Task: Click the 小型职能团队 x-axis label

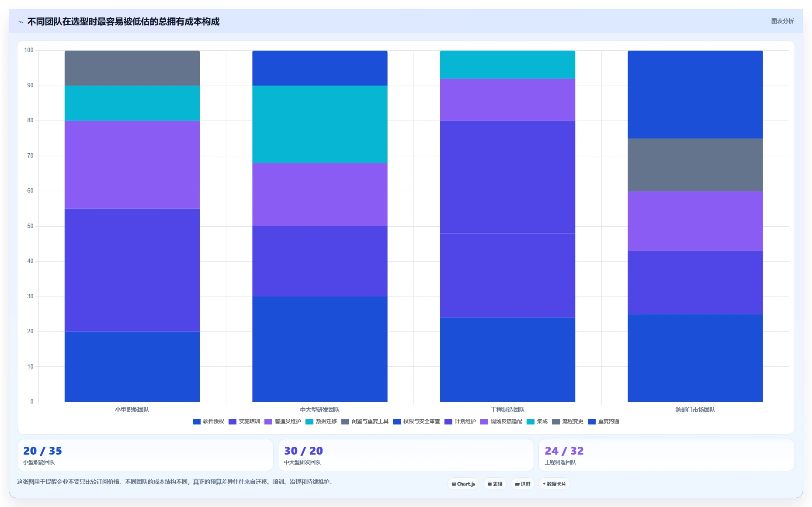Action: tap(132, 410)
